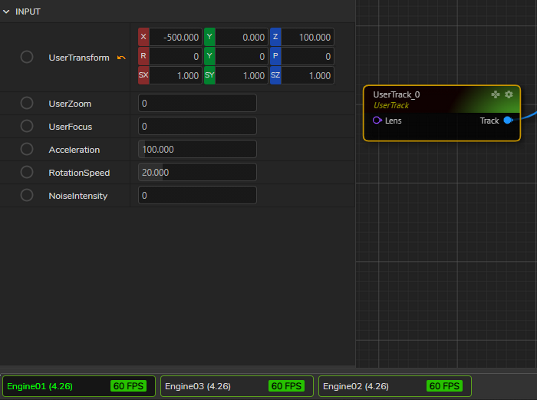The image size is (537, 400).
Task: Open UserTrack_0 node settings gear
Action: tap(509, 95)
